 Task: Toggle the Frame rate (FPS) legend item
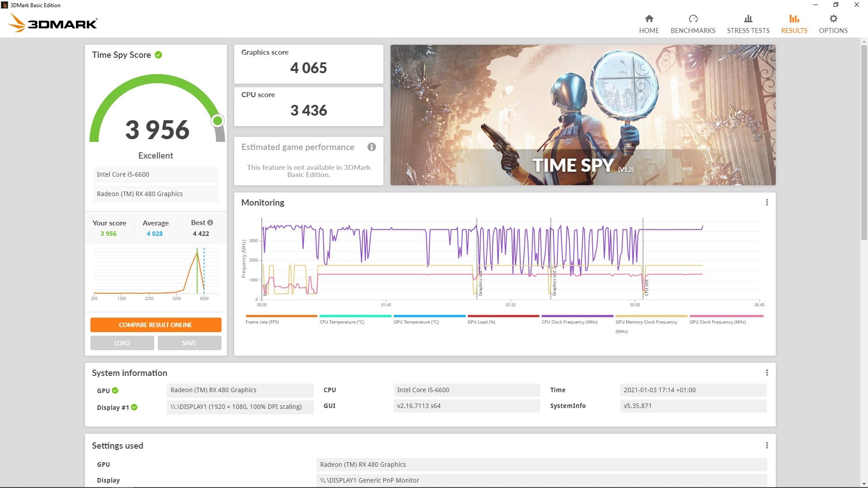click(281, 320)
